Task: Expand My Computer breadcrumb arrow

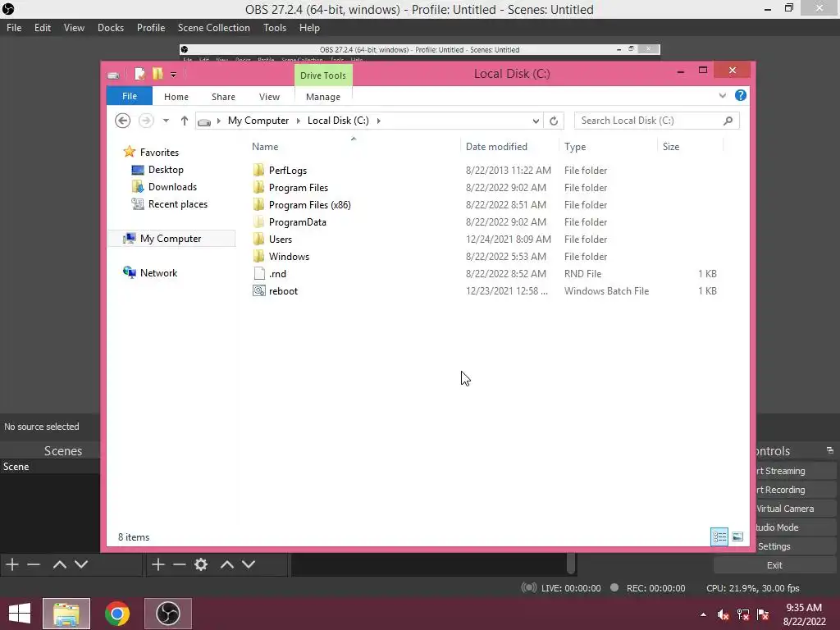Action: [299, 121]
